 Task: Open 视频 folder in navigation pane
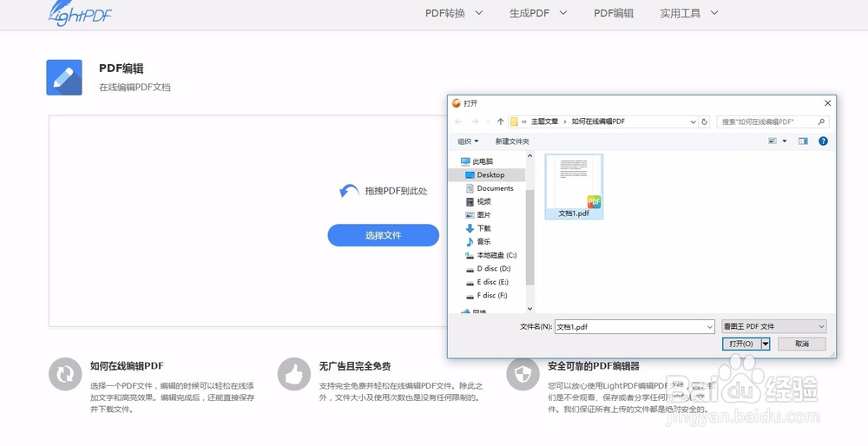478,201
